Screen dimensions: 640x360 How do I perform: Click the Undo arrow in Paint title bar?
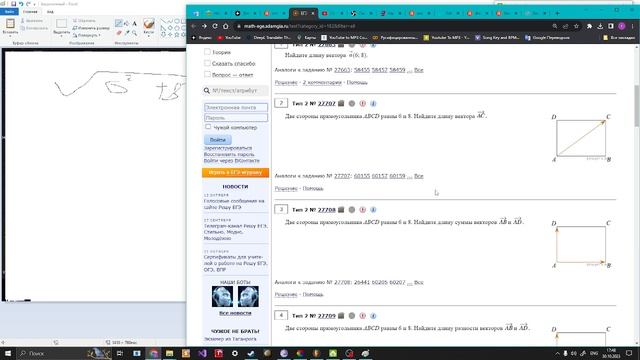21,4
